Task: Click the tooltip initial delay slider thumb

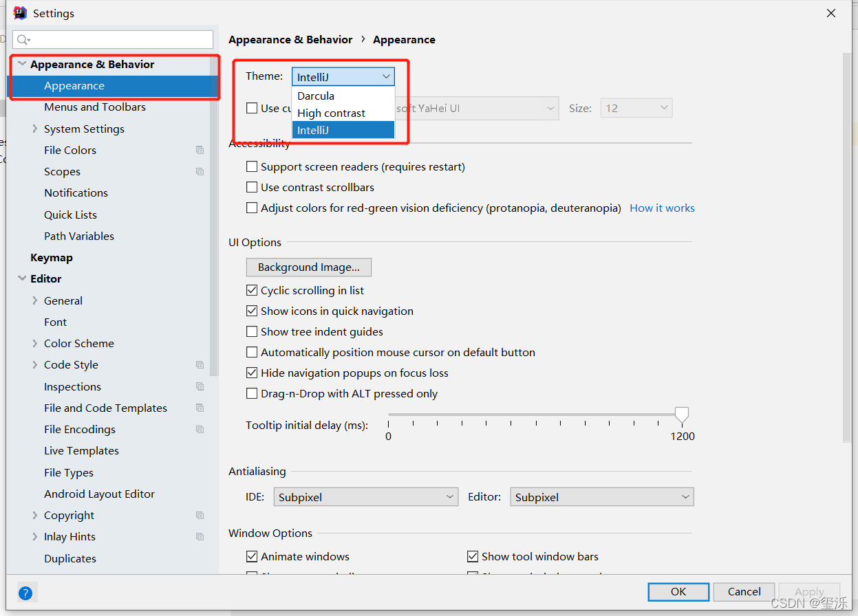Action: tap(682, 415)
